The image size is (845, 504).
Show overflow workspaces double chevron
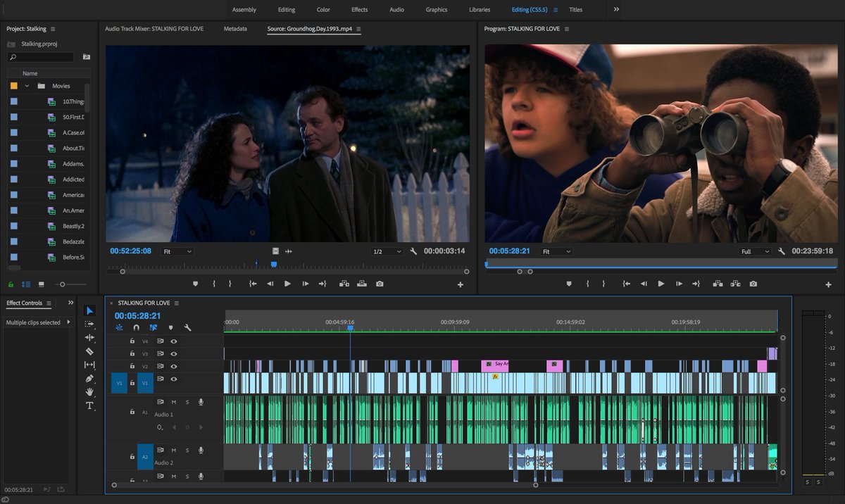coord(616,9)
